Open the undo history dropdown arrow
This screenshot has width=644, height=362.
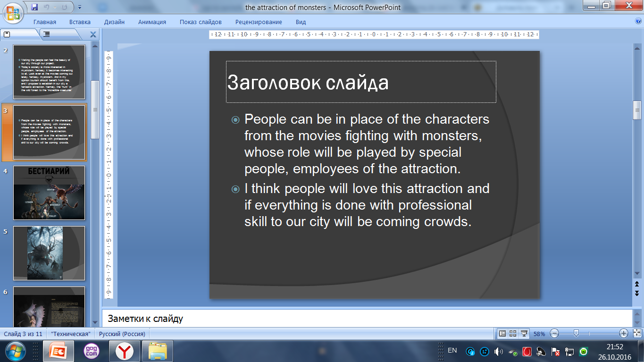point(54,7)
